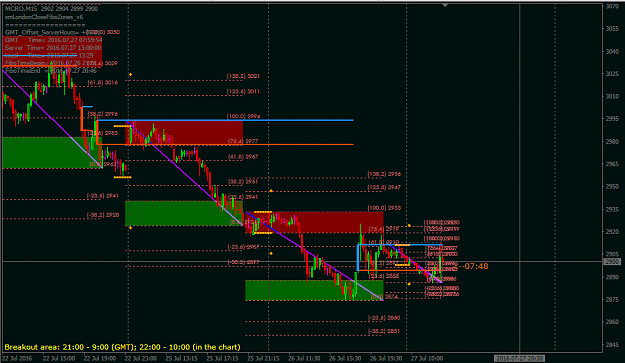Screen dimensions: 625x363
Task: Click the 2920 price scale label
Action: pyautogui.click(x=612, y=232)
